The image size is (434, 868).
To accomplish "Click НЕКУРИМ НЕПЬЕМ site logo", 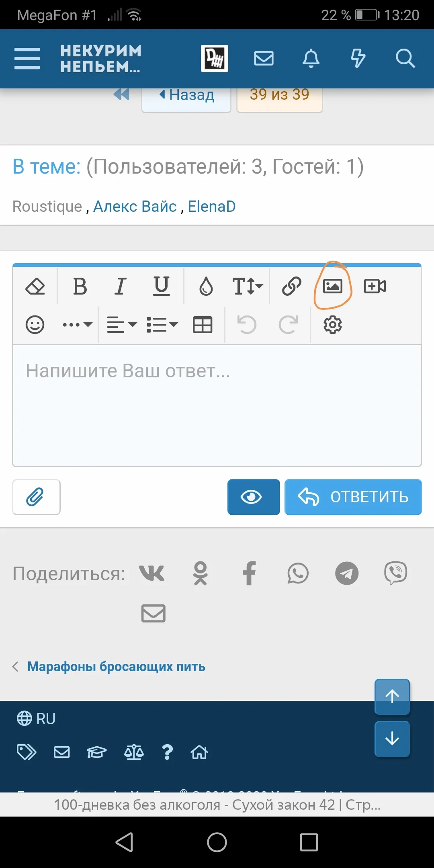I will click(x=101, y=59).
